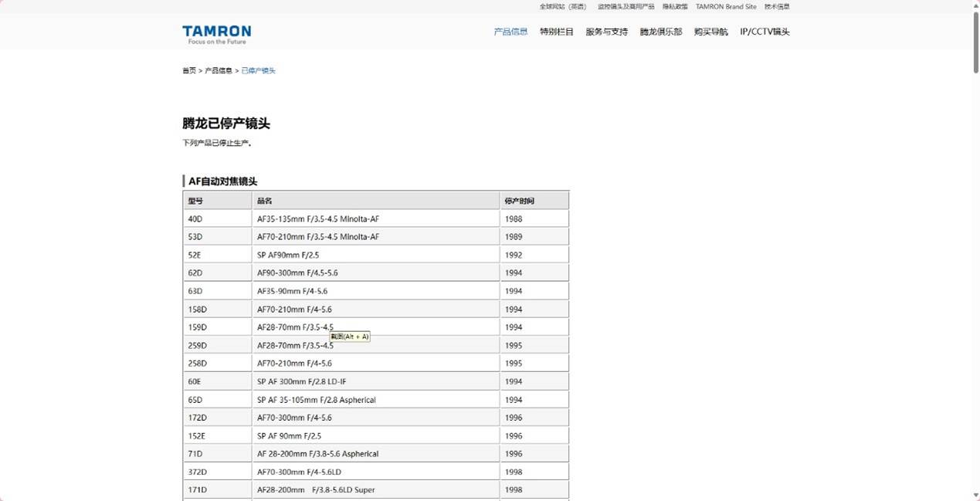Click the vertical scrollbar thumb
This screenshot has width=980, height=501.
coord(975,42)
